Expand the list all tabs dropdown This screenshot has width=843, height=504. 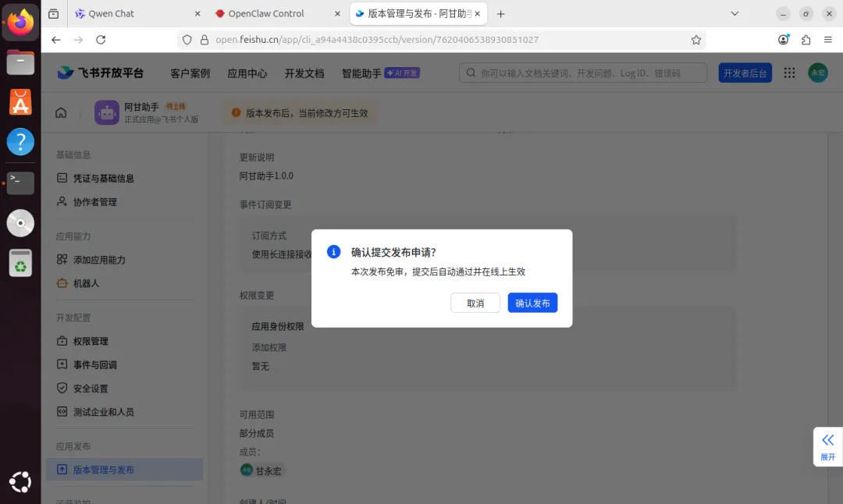(735, 13)
